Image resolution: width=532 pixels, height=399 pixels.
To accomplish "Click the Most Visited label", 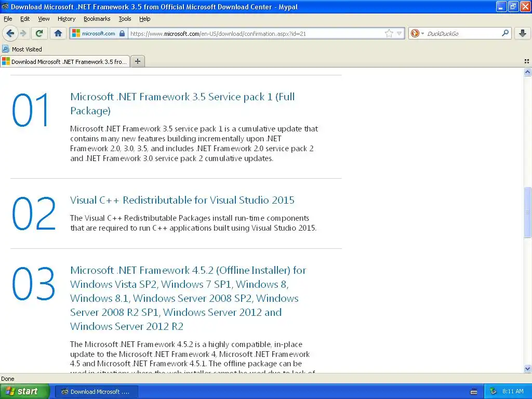I will pos(27,49).
